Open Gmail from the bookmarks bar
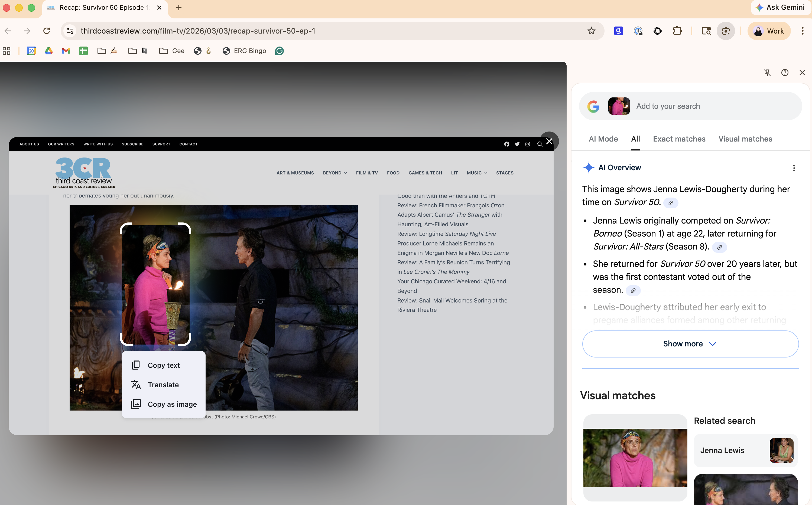The height and width of the screenshot is (505, 812). [x=66, y=51]
